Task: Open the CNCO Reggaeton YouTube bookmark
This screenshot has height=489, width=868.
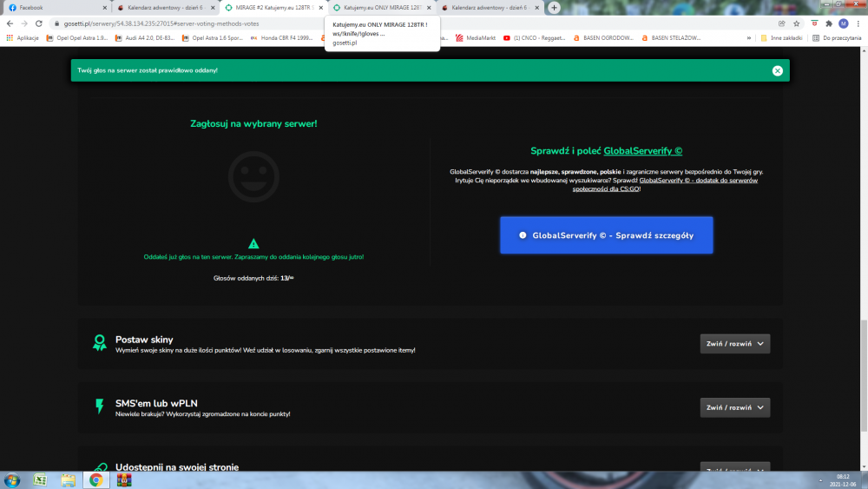Action: (534, 38)
